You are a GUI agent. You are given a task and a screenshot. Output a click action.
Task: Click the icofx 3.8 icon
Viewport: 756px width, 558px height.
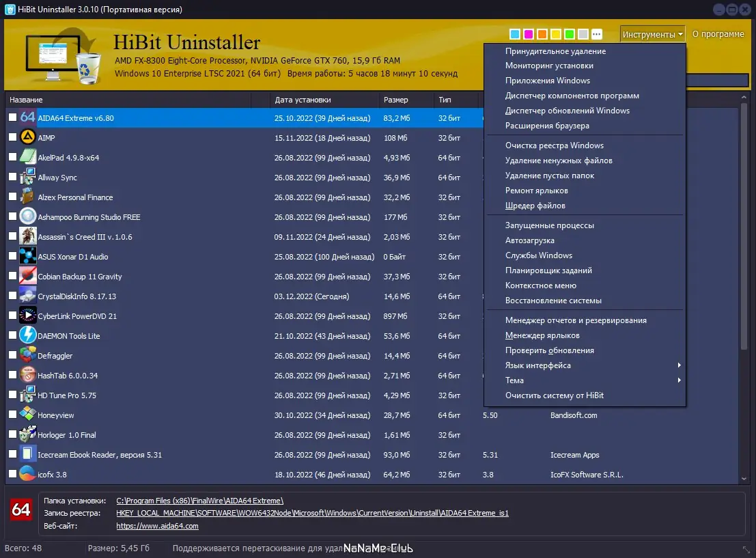(27, 473)
